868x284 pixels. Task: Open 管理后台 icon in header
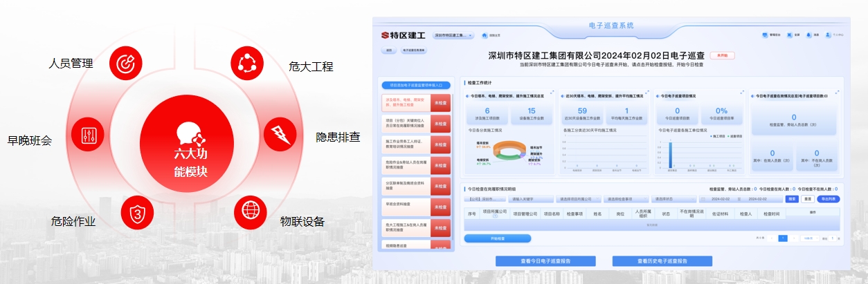pos(765,35)
